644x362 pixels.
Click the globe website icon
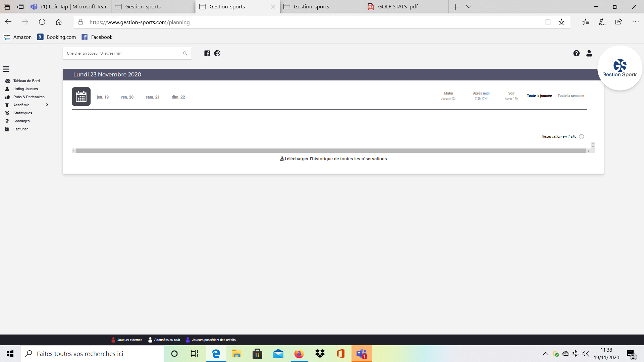[x=217, y=53]
